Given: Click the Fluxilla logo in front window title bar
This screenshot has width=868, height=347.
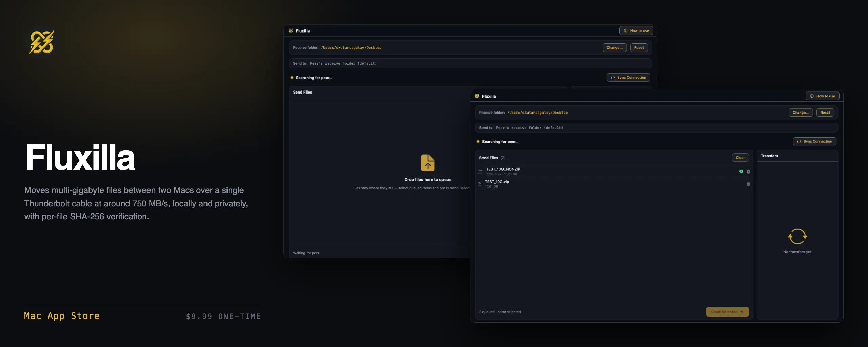Looking at the screenshot, I should tap(477, 96).
